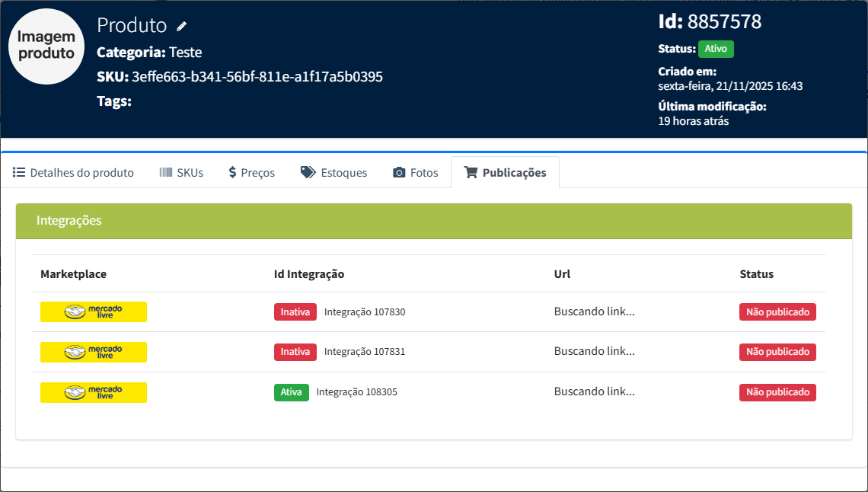This screenshot has height=492, width=868.
Task: Click Não publicado status for integration 108305
Action: pos(777,392)
